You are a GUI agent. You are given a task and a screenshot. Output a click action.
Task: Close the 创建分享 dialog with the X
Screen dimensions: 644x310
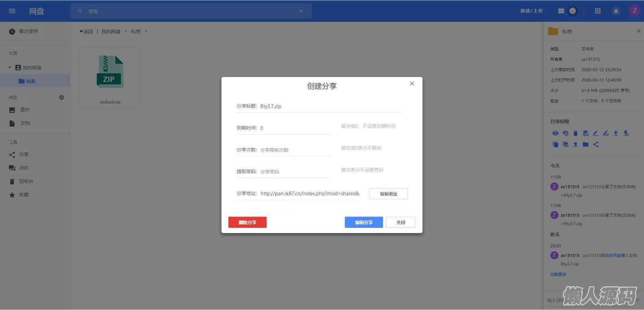(x=412, y=84)
